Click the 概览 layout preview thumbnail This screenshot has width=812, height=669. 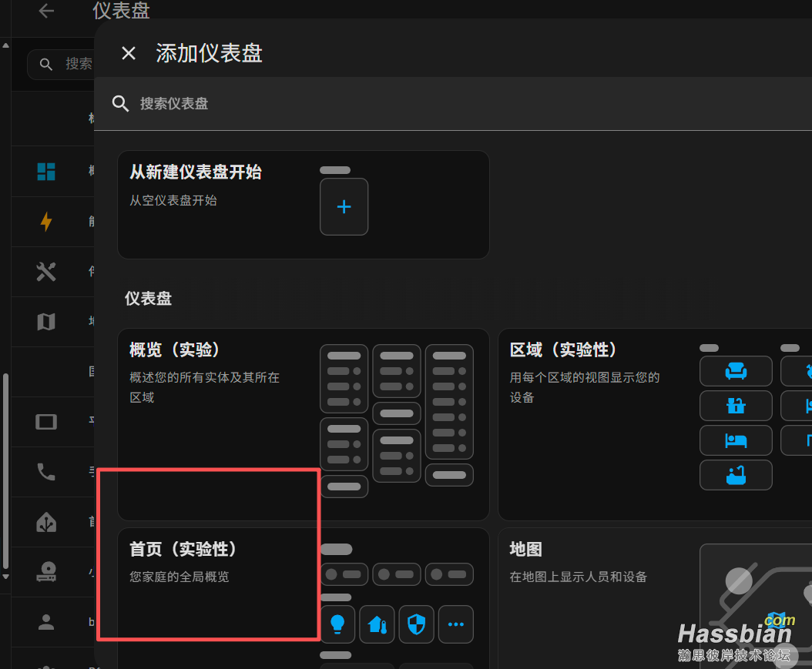click(x=397, y=421)
